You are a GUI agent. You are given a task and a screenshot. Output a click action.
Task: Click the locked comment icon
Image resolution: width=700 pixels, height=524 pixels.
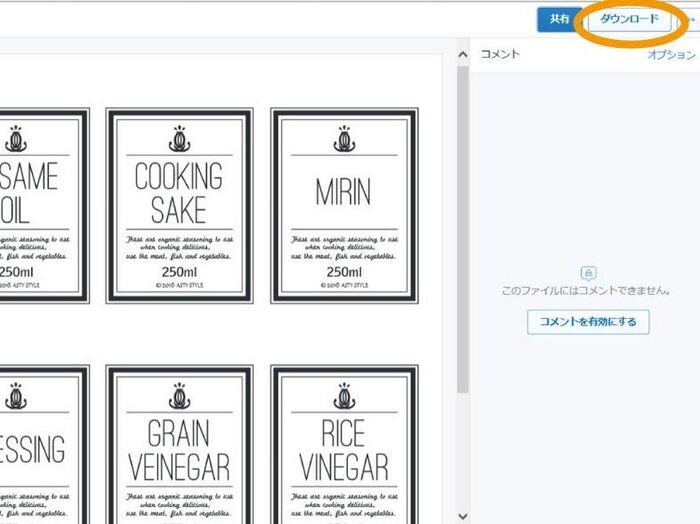pyautogui.click(x=589, y=273)
